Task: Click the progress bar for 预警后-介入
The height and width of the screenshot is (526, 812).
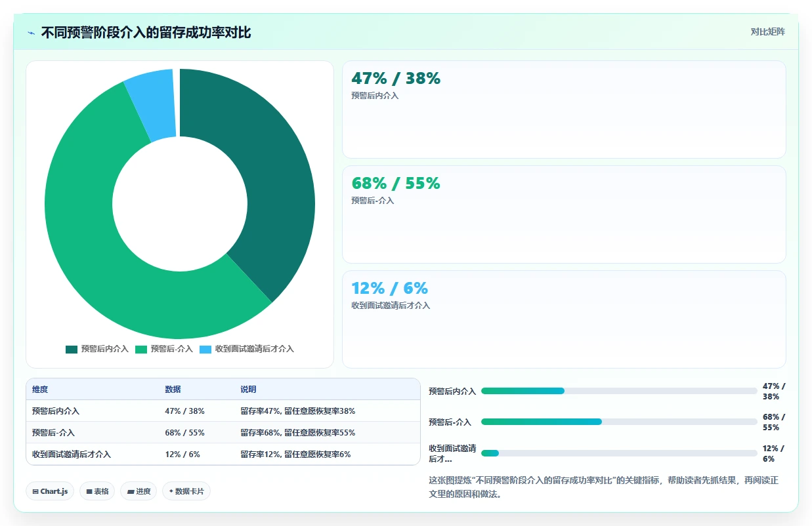Action: coord(619,422)
